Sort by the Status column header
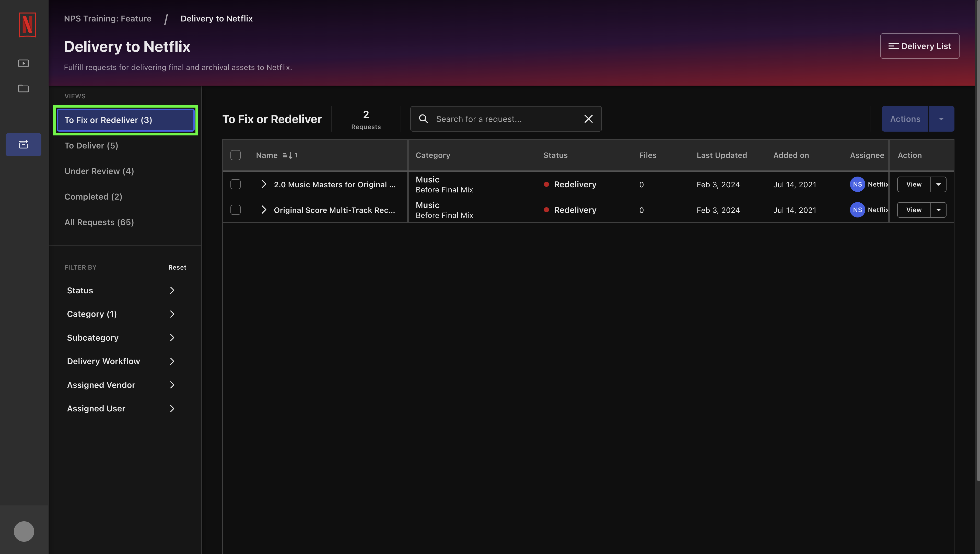The image size is (980, 554). (555, 155)
